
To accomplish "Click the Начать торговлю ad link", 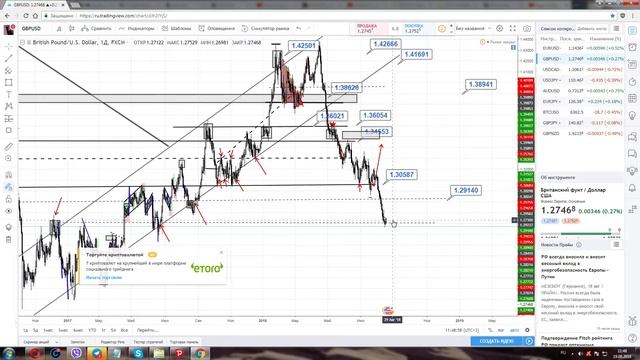I will click(104, 278).
